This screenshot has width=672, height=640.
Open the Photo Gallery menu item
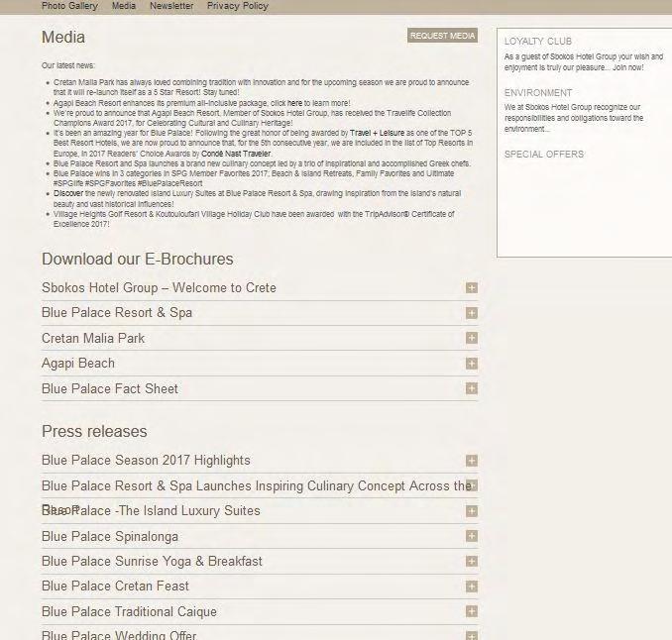[x=69, y=6]
